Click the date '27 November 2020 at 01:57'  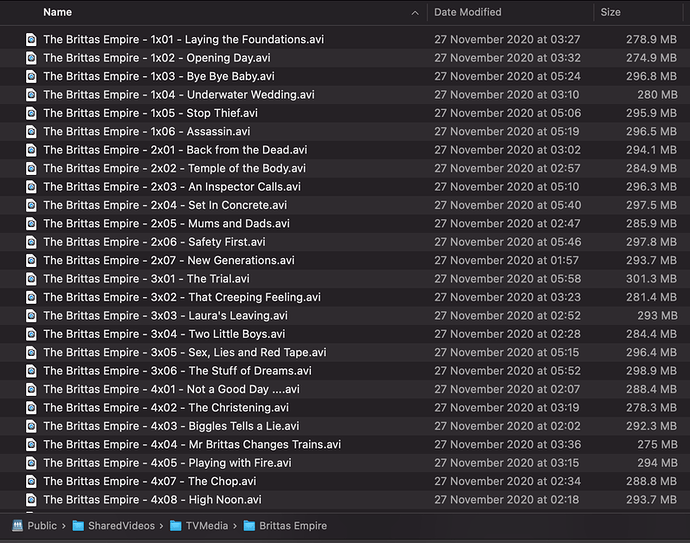(506, 260)
